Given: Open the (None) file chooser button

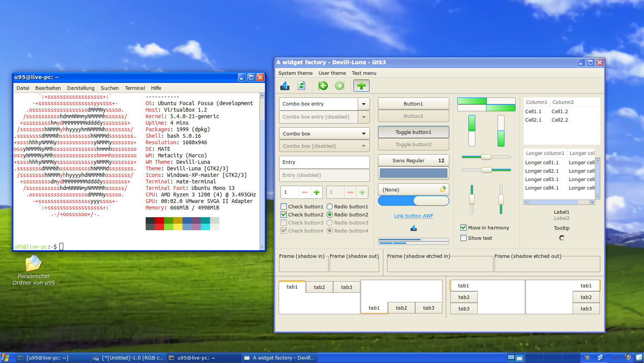Looking at the screenshot, I should point(414,190).
